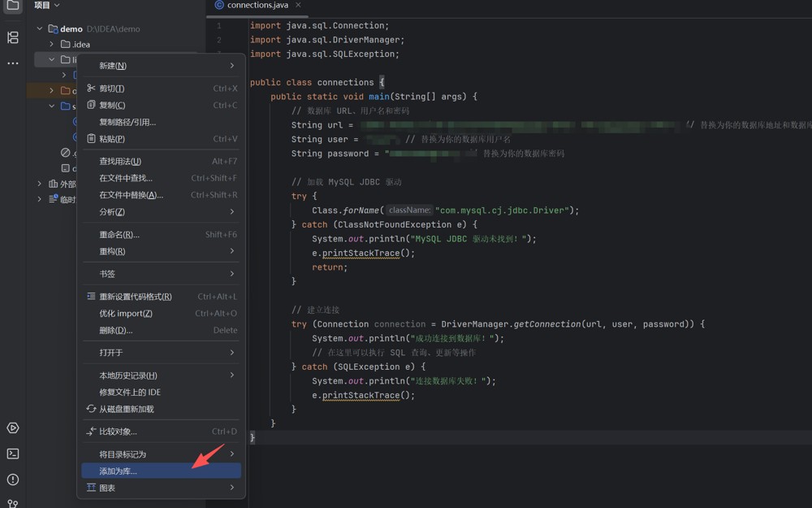Choose 删除(D)... from context menu
This screenshot has height=508, width=812.
click(161, 330)
